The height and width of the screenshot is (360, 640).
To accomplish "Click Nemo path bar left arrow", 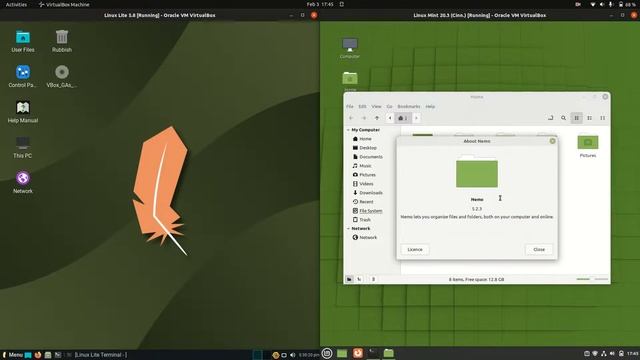I will point(390,118).
